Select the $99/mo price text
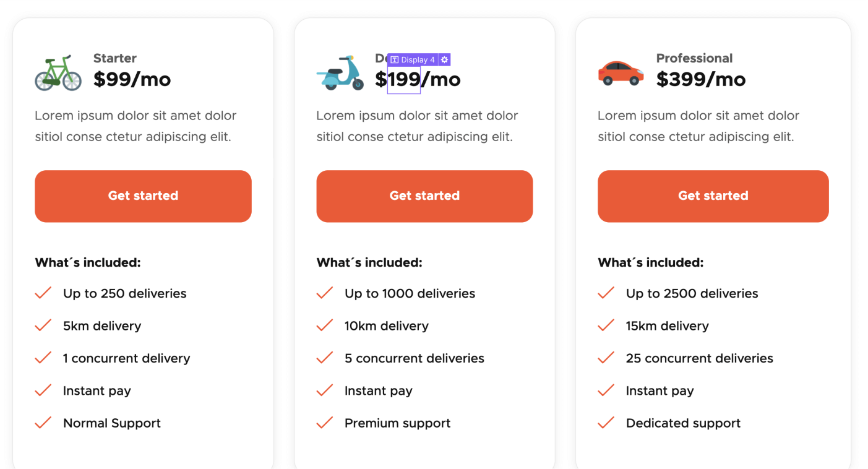Screen dimensions: 868x469 132,79
